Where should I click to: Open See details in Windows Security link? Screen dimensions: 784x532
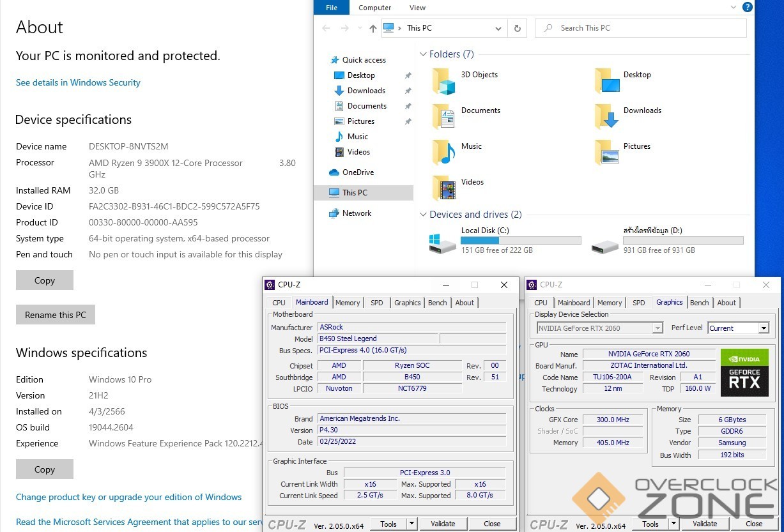78,82
